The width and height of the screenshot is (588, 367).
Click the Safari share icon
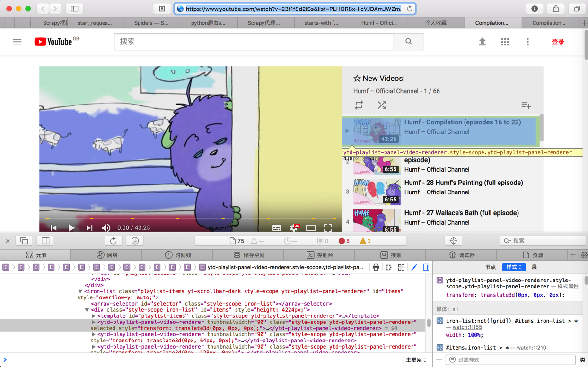click(x=556, y=9)
